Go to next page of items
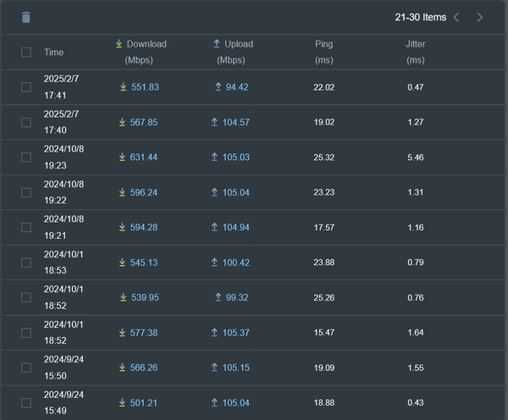The width and height of the screenshot is (508, 420). (x=480, y=17)
